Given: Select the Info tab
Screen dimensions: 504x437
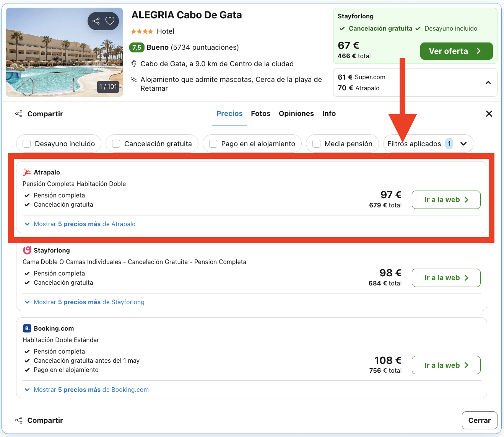Looking at the screenshot, I should (329, 114).
